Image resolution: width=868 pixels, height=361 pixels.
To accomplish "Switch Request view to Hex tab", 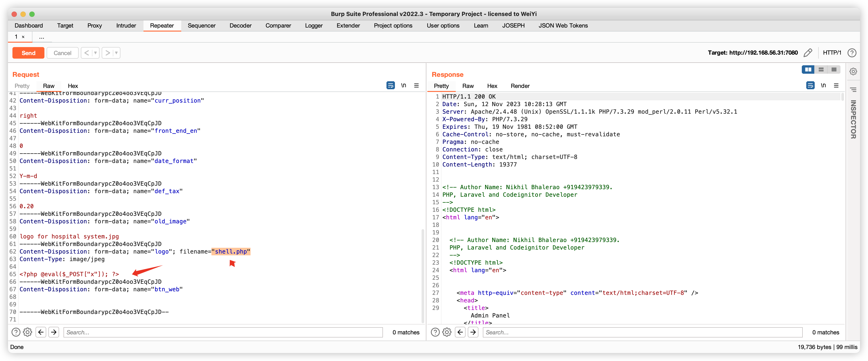I will pos(73,86).
